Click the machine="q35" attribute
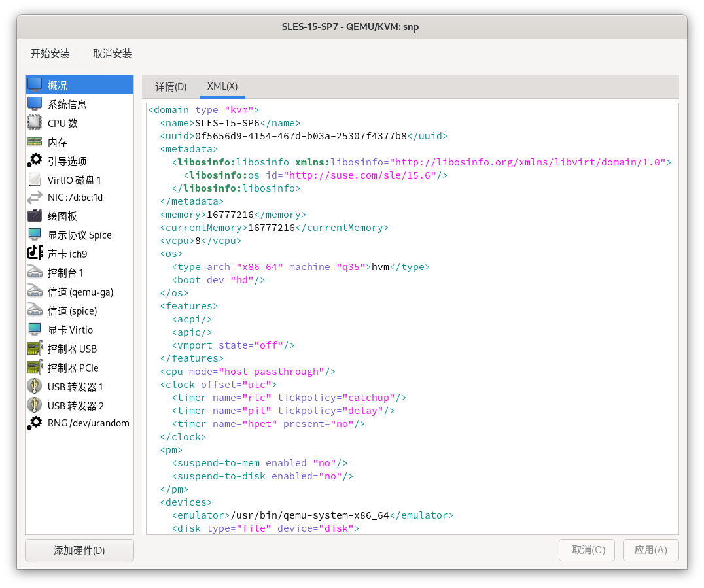The width and height of the screenshot is (704, 588). (330, 267)
